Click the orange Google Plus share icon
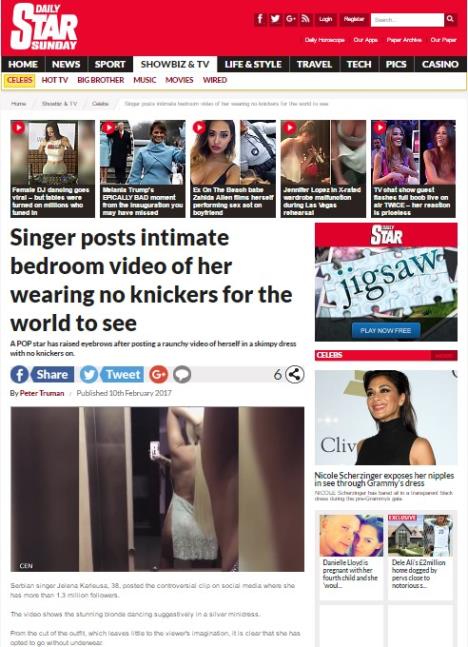Image resolution: width=468 pixels, height=647 pixels. pyautogui.click(x=158, y=375)
